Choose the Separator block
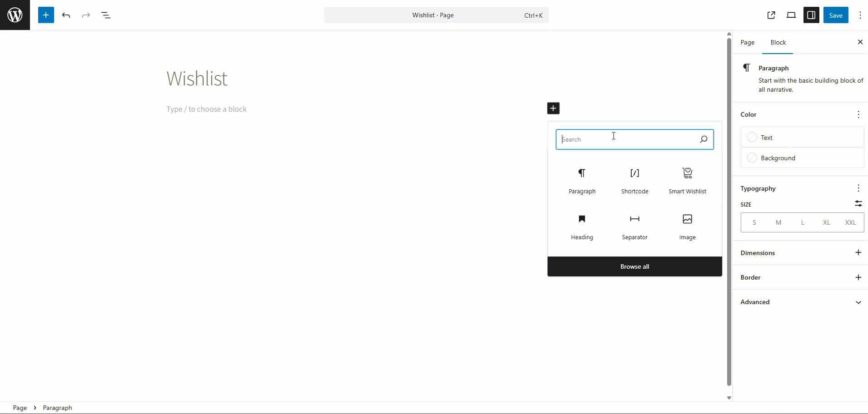Viewport: 868px width, 414px height. [x=634, y=227]
